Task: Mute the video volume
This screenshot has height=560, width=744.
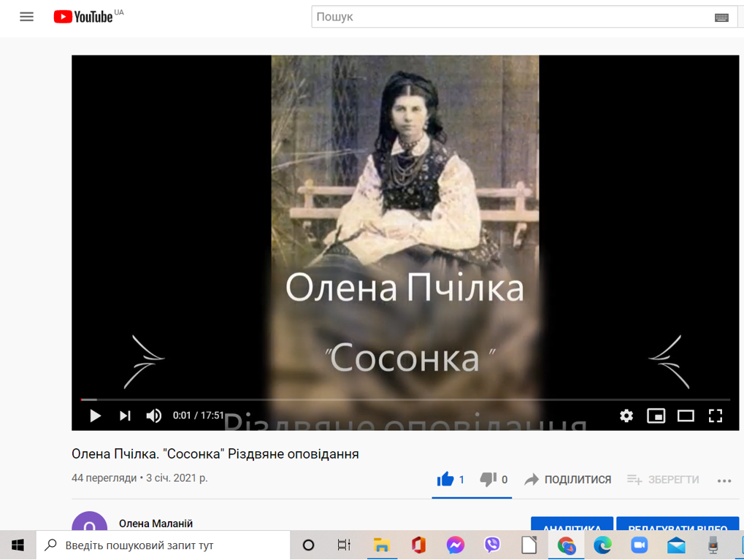Action: [153, 415]
